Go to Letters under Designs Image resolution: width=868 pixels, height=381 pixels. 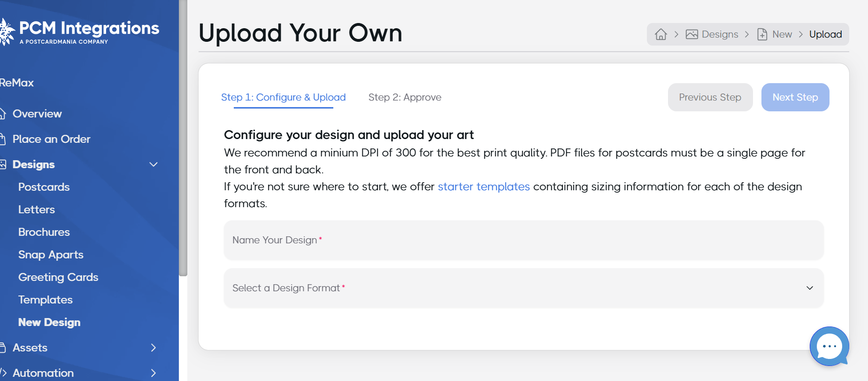37,210
